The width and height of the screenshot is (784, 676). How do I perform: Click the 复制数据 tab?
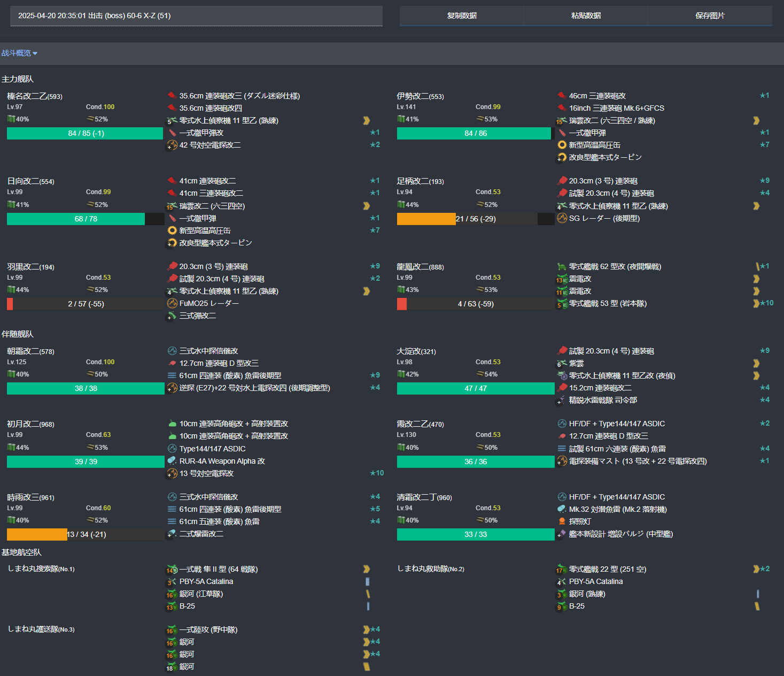click(x=462, y=16)
